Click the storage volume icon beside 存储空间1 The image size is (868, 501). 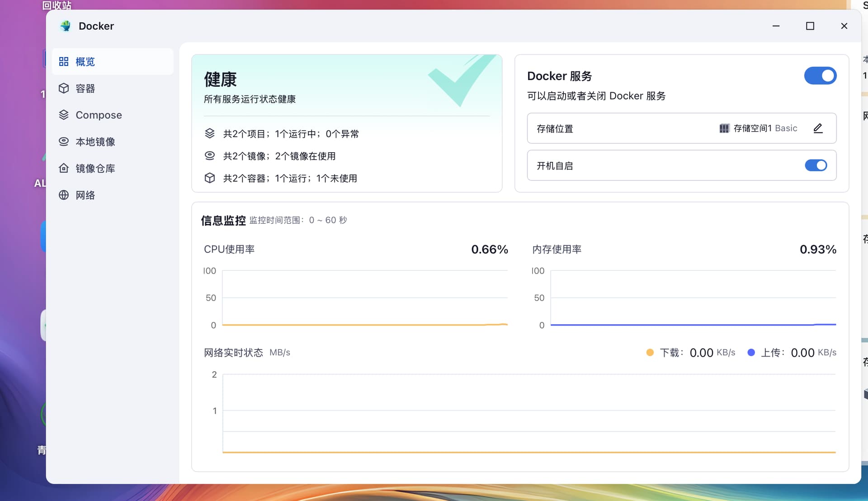pyautogui.click(x=724, y=128)
